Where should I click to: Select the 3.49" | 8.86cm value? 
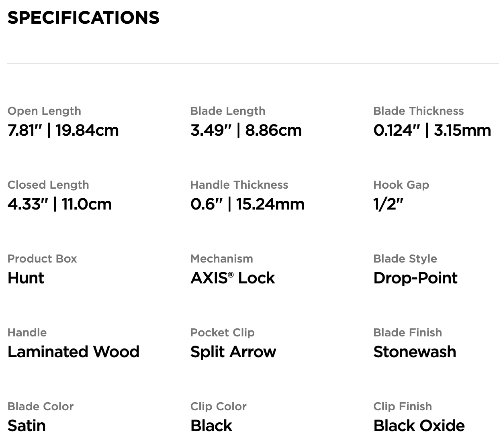pyautogui.click(x=246, y=130)
